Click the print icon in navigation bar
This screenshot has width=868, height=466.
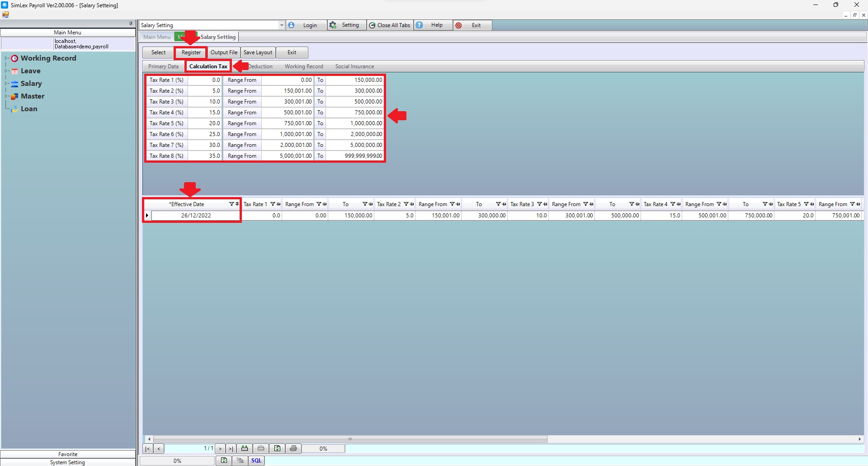coord(293,448)
